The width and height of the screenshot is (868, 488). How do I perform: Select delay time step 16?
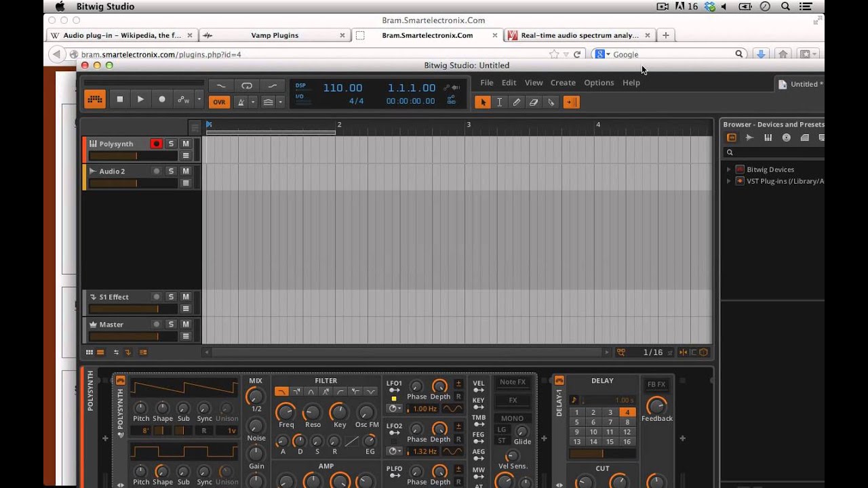coord(627,441)
